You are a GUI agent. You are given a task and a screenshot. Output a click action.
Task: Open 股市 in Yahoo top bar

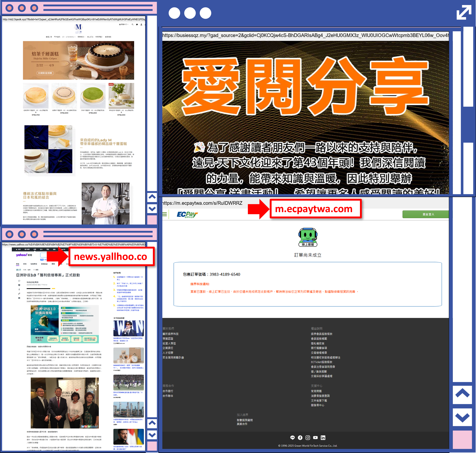coord(41,249)
